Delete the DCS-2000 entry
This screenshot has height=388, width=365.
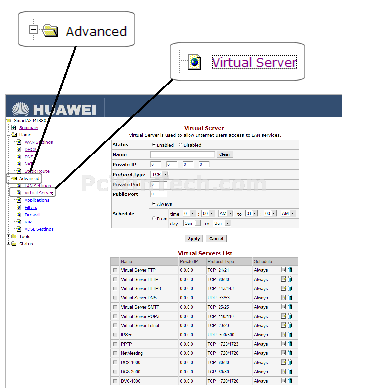[x=290, y=371]
